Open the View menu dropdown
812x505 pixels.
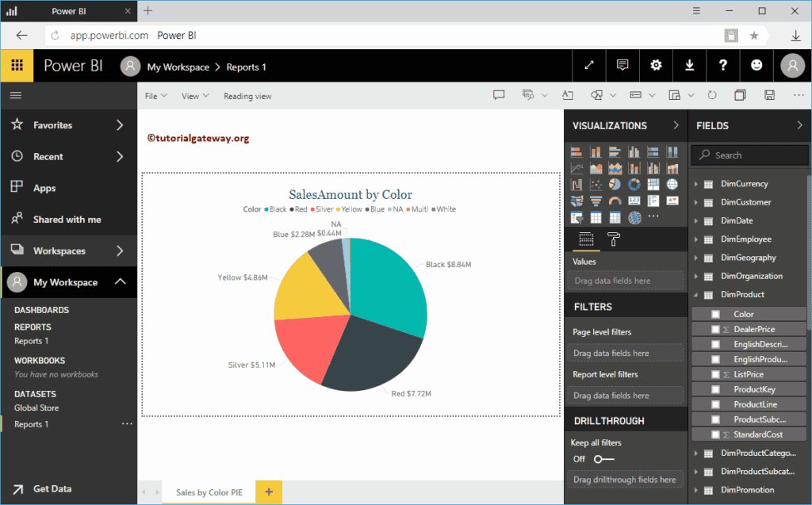(x=193, y=94)
